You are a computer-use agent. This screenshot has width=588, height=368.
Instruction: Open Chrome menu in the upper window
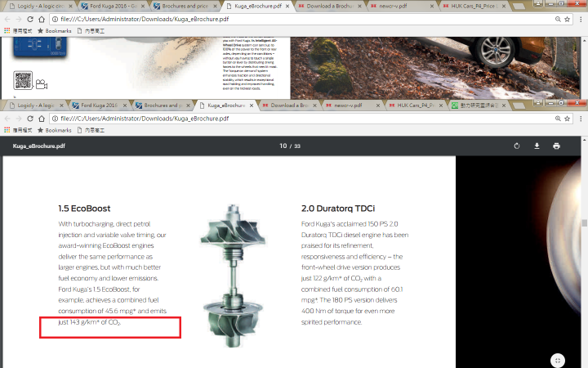581,19
